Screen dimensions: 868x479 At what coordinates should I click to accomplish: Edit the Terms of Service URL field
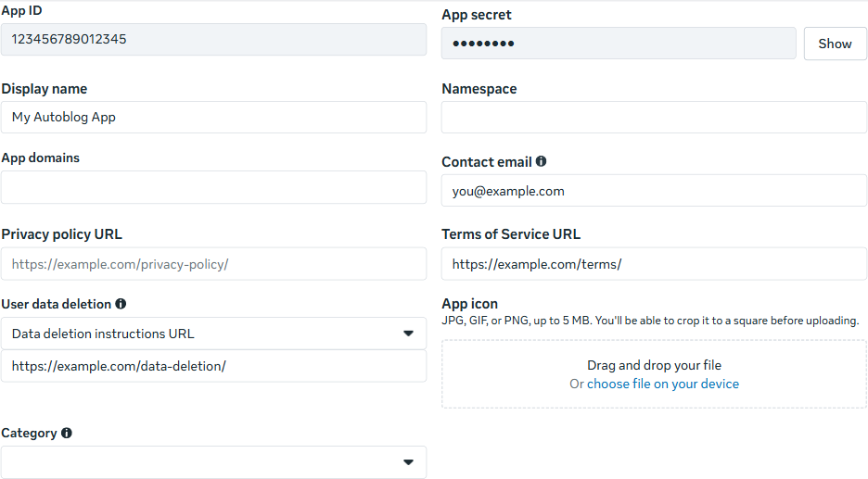tap(654, 264)
